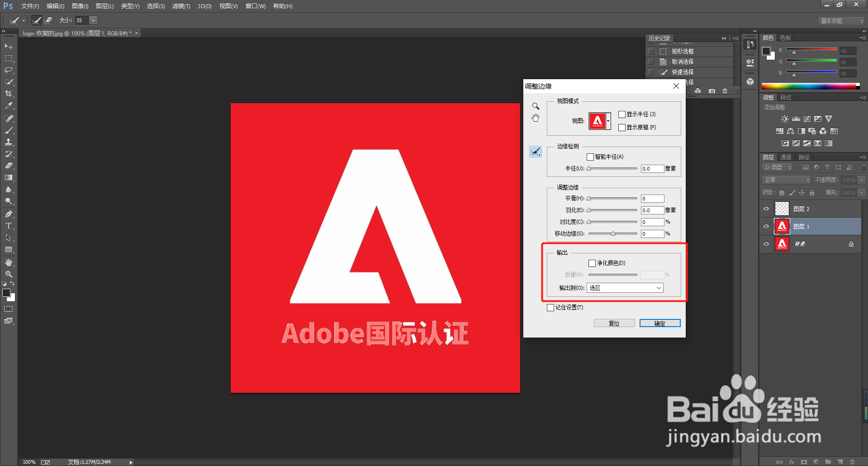Select the Crop tool
Image resolution: width=868 pixels, height=466 pixels.
tap(9, 94)
